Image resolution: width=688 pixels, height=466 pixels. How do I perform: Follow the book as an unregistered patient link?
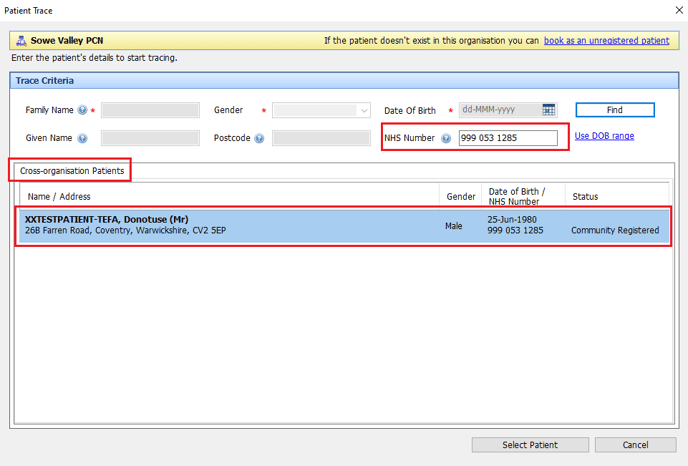click(606, 41)
